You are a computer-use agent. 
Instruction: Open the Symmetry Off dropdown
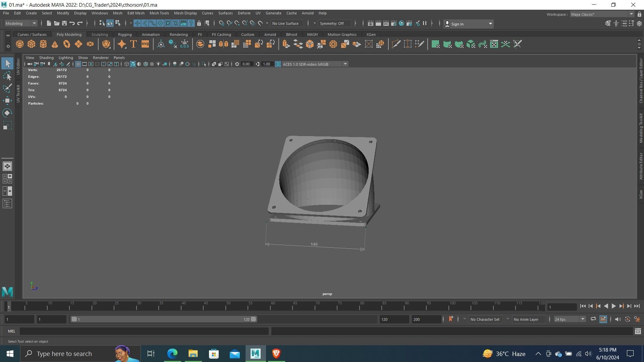coord(334,23)
